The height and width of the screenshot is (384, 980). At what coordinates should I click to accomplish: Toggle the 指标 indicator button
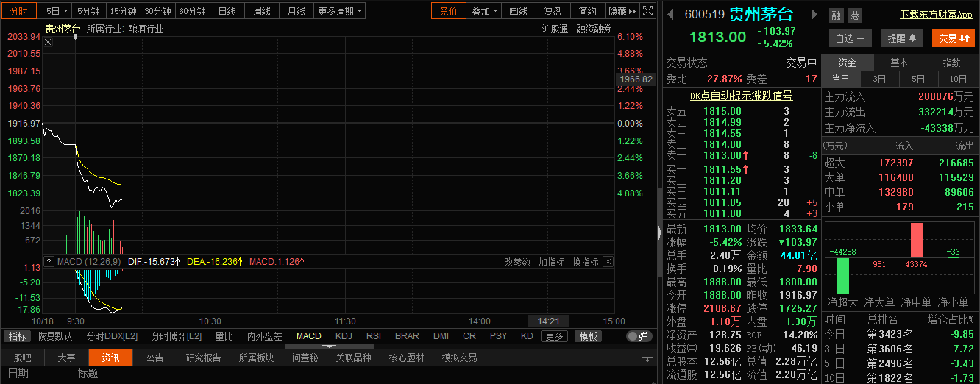pyautogui.click(x=18, y=336)
